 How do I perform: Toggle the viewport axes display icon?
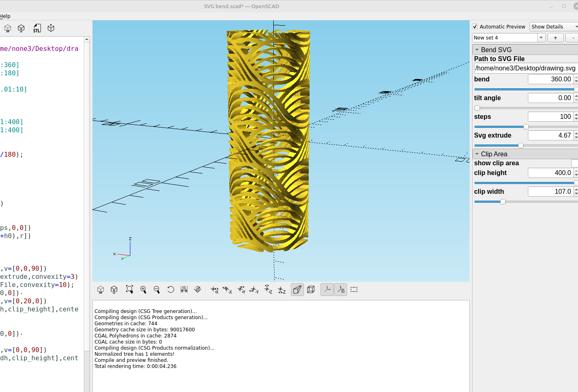327,289
